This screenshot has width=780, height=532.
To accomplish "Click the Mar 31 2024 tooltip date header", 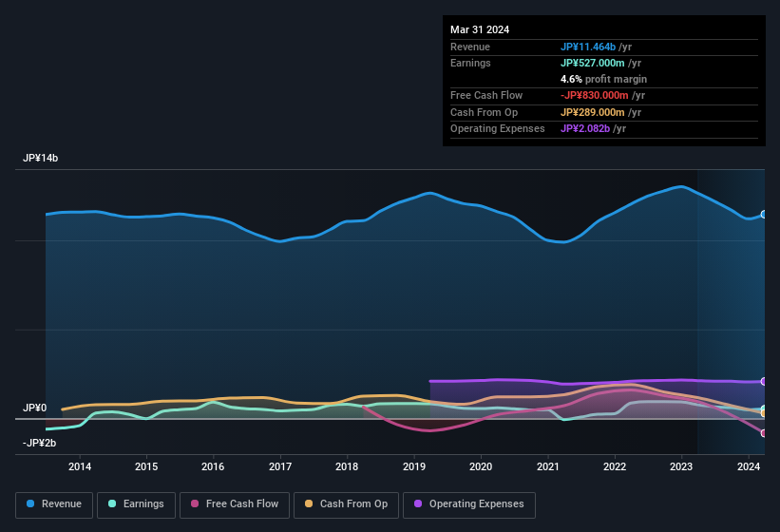I will [480, 29].
